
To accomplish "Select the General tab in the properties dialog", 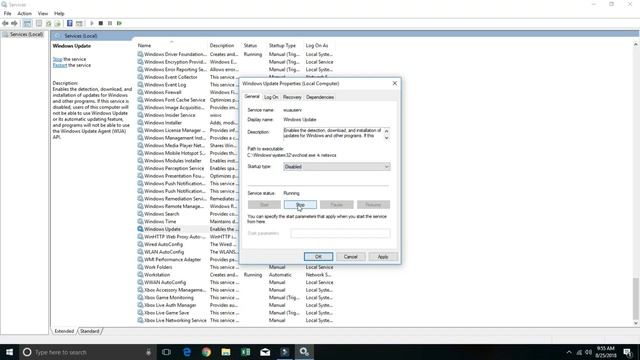I will (252, 97).
